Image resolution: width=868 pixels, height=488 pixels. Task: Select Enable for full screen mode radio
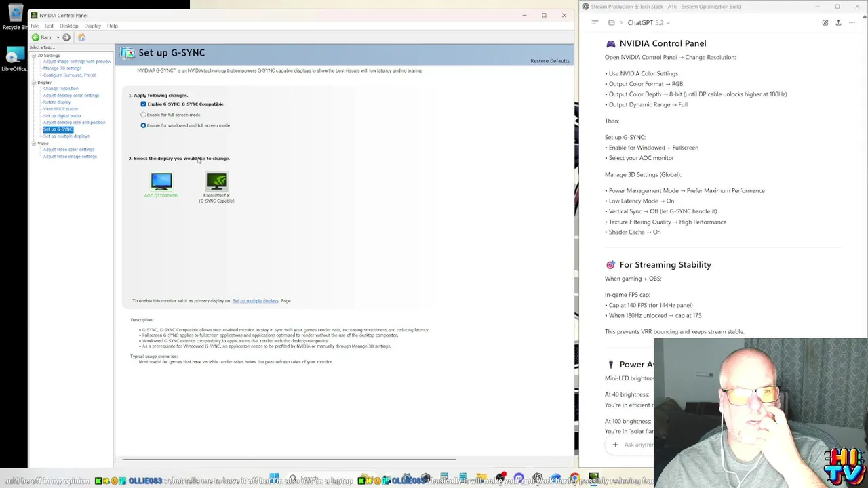point(143,115)
